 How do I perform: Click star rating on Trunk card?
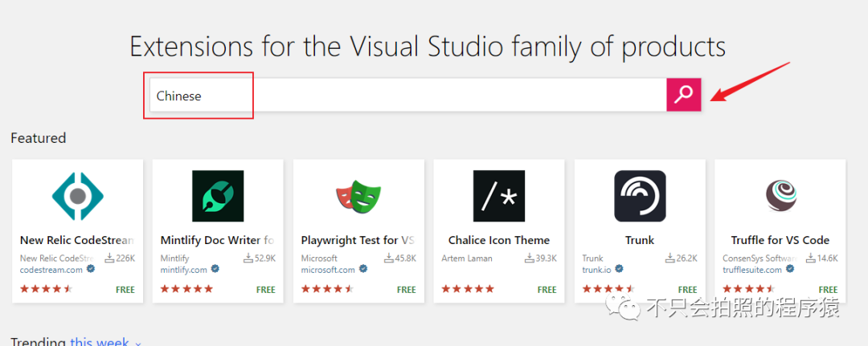[x=608, y=288]
